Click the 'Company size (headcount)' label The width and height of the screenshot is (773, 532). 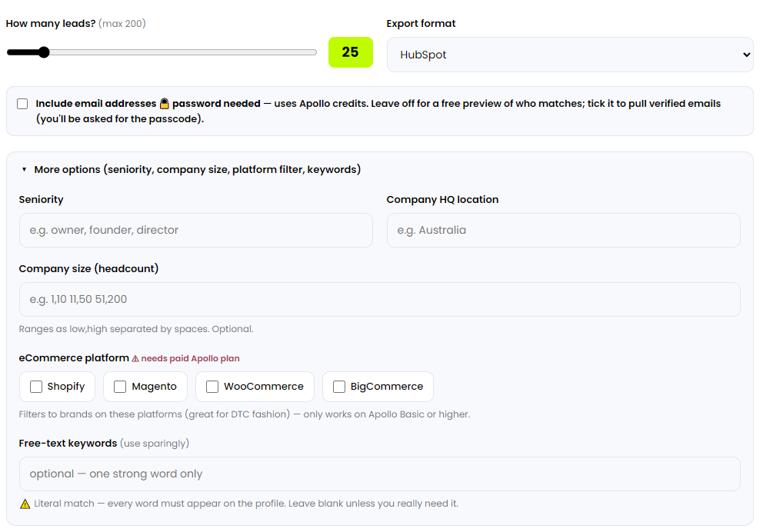click(88, 268)
